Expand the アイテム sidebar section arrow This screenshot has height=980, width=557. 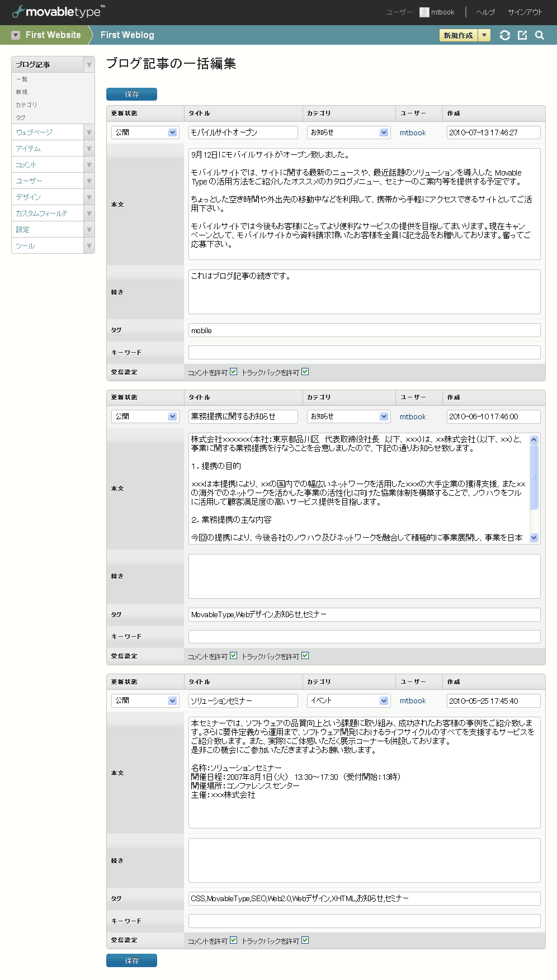click(89, 149)
